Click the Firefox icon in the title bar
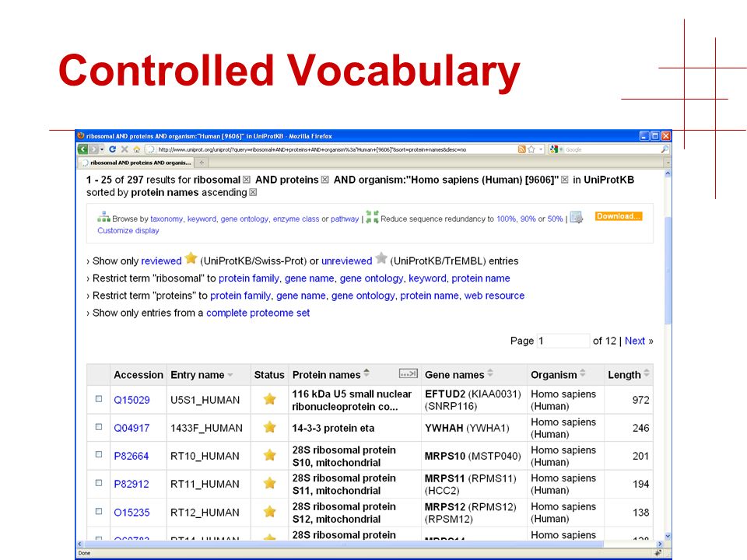Image resolution: width=747 pixels, height=560 pixels. [81, 135]
